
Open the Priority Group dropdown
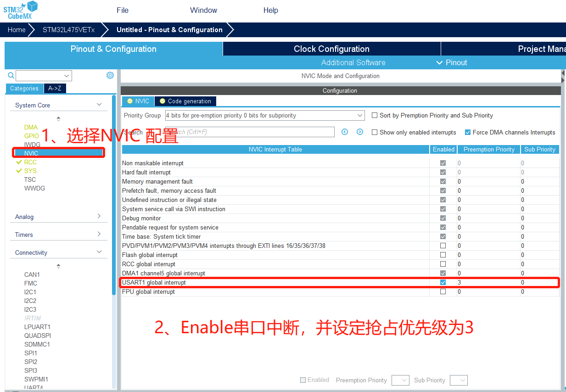[x=265, y=115]
